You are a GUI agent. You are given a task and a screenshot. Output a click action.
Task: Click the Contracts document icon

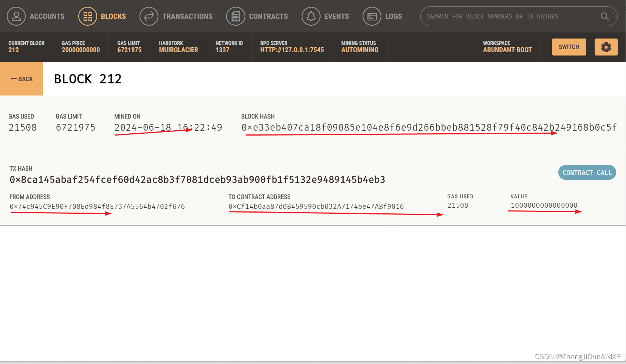click(x=236, y=16)
